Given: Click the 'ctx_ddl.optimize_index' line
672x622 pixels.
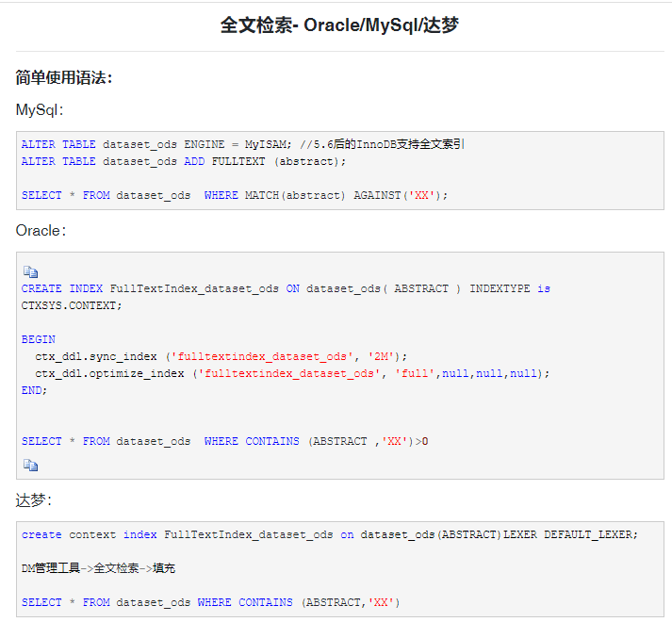Looking at the screenshot, I should [292, 373].
